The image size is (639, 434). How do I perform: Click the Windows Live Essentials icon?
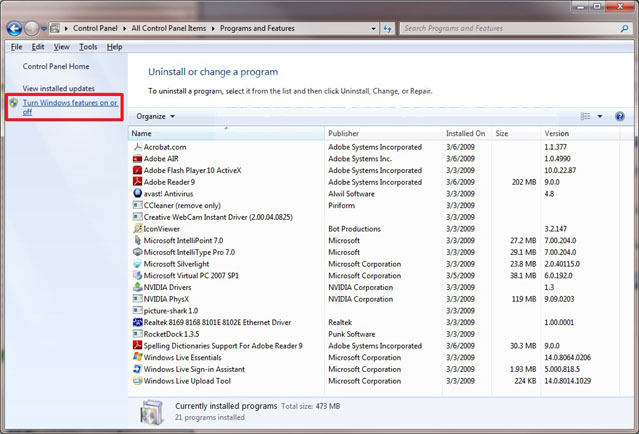click(x=137, y=357)
